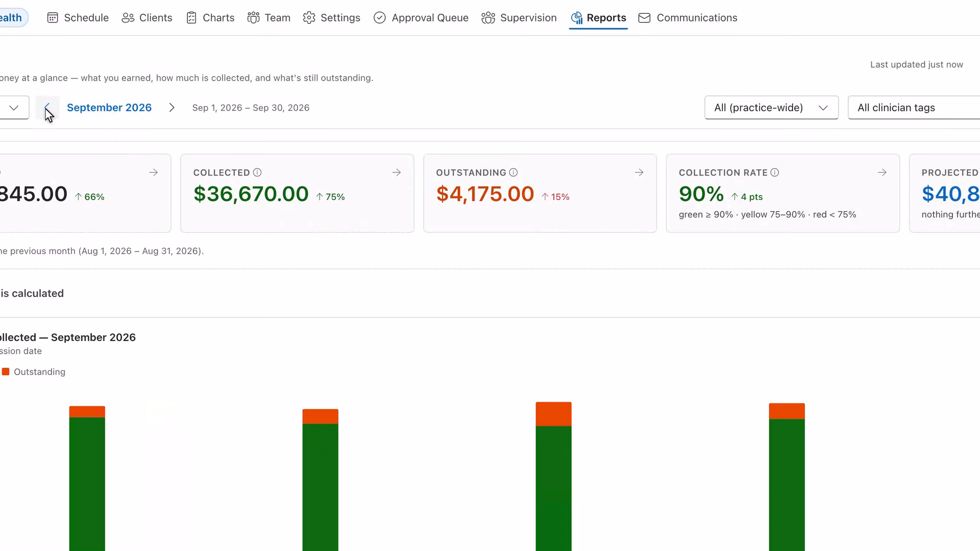The width and height of the screenshot is (980, 551).
Task: Open Collection Rate card details arrow
Action: pos(882,172)
